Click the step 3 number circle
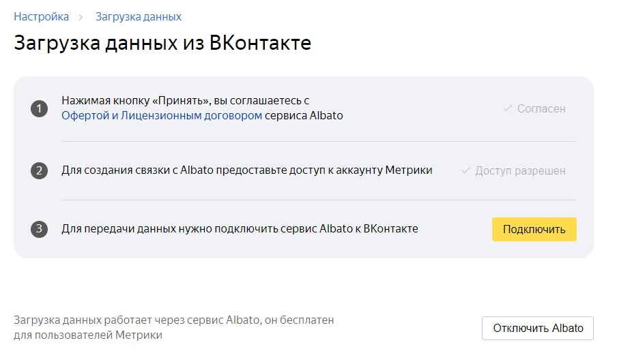 (39, 229)
